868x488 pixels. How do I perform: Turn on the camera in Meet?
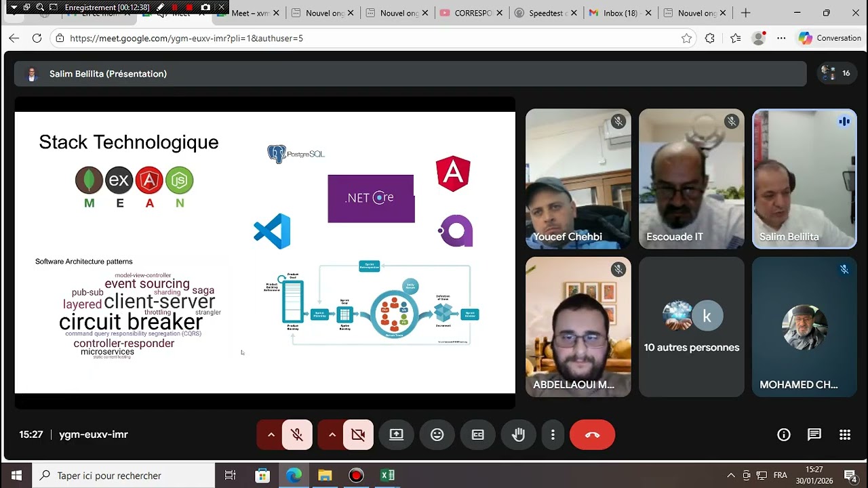tap(358, 434)
